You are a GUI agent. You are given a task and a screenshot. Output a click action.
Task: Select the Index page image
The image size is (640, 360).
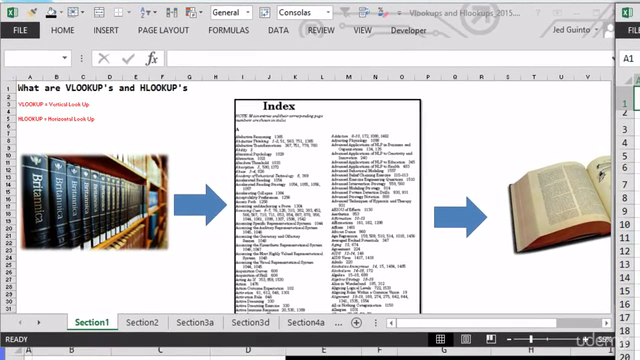point(328,206)
